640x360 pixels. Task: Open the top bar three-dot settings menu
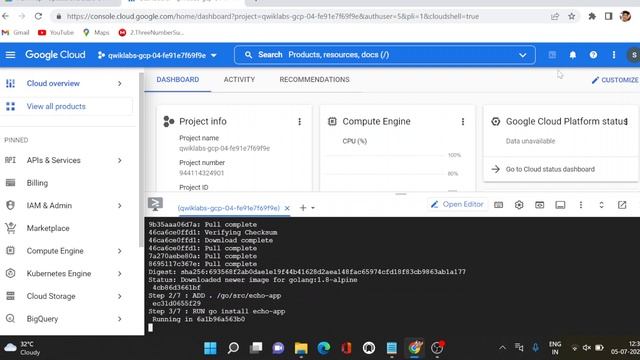613,55
